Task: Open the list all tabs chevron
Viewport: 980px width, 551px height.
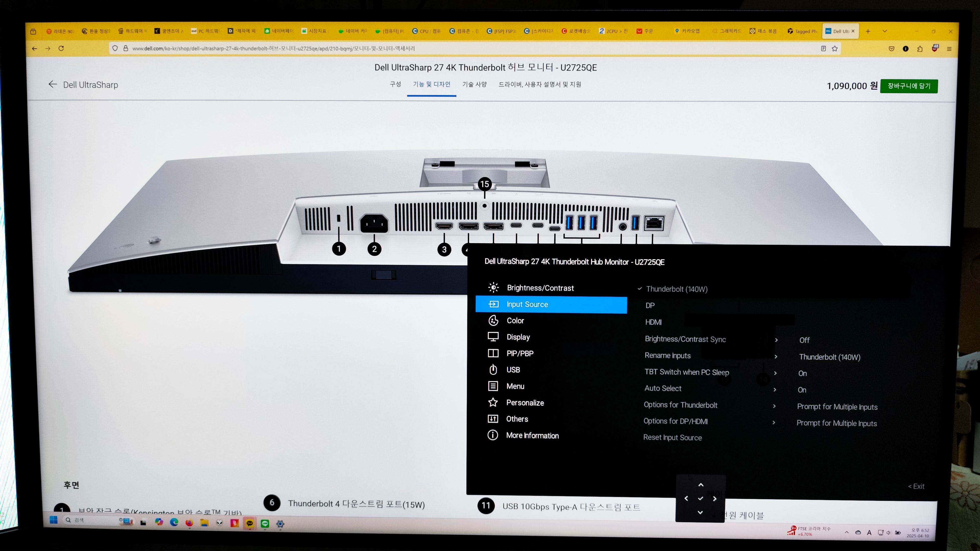Action: [x=885, y=31]
